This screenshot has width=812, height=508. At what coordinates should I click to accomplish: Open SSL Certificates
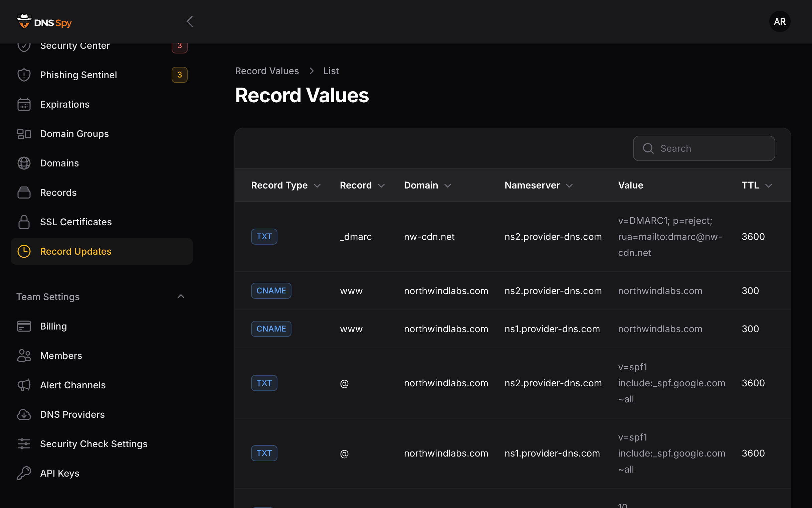(102, 222)
